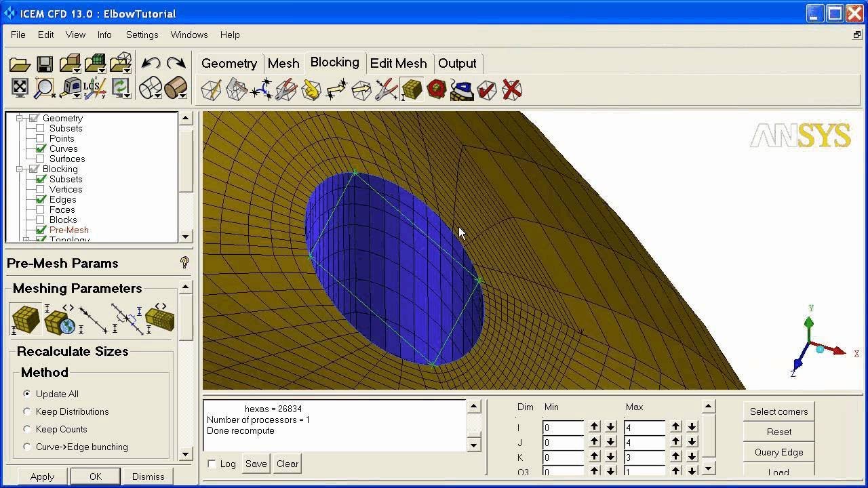Show Vertices under Blocking
The height and width of the screenshot is (488, 868).
click(40, 189)
